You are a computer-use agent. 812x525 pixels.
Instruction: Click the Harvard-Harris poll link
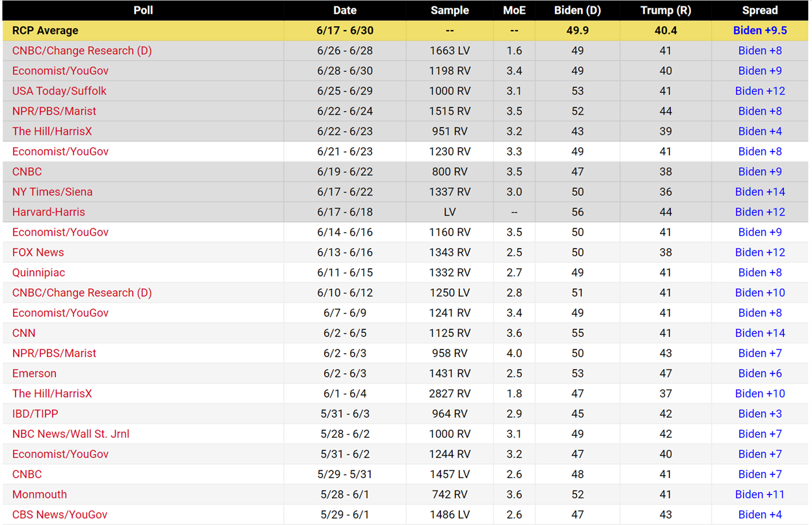click(49, 212)
